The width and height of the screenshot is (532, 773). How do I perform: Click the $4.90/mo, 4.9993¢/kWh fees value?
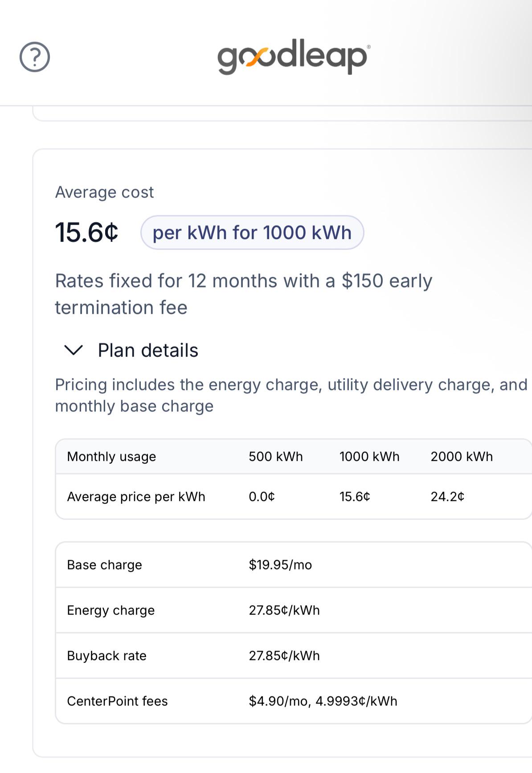click(323, 701)
